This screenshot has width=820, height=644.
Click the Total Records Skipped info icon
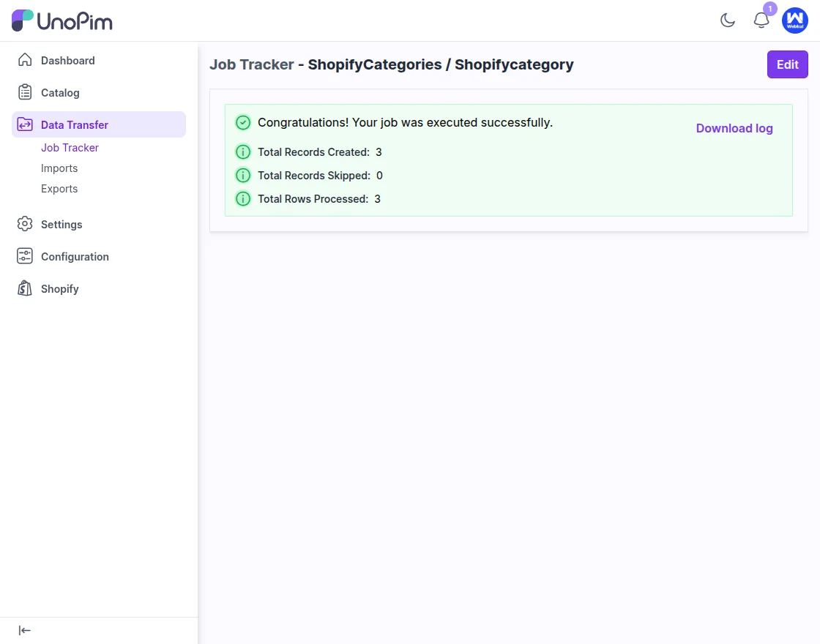coord(242,175)
